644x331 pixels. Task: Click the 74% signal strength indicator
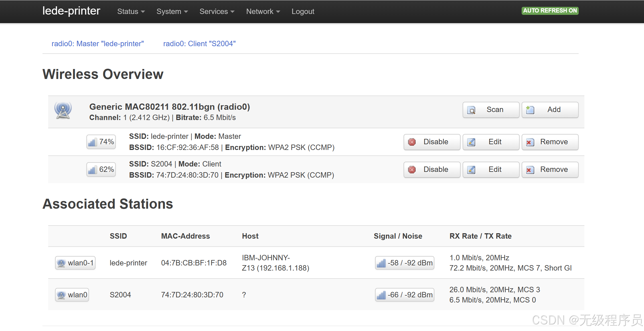tap(101, 142)
